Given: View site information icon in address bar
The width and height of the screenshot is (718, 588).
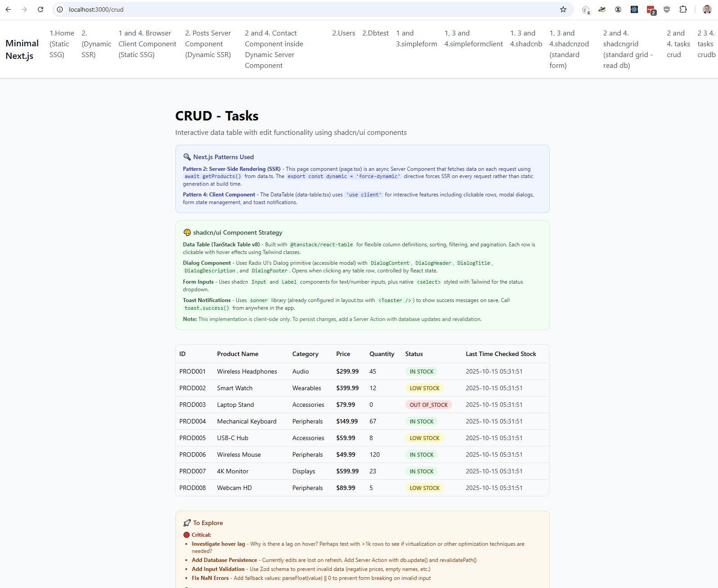Looking at the screenshot, I should click(60, 9).
